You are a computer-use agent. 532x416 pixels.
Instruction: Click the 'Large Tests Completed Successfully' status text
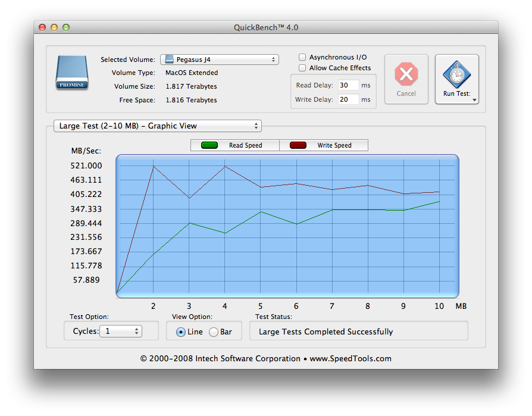tap(326, 331)
